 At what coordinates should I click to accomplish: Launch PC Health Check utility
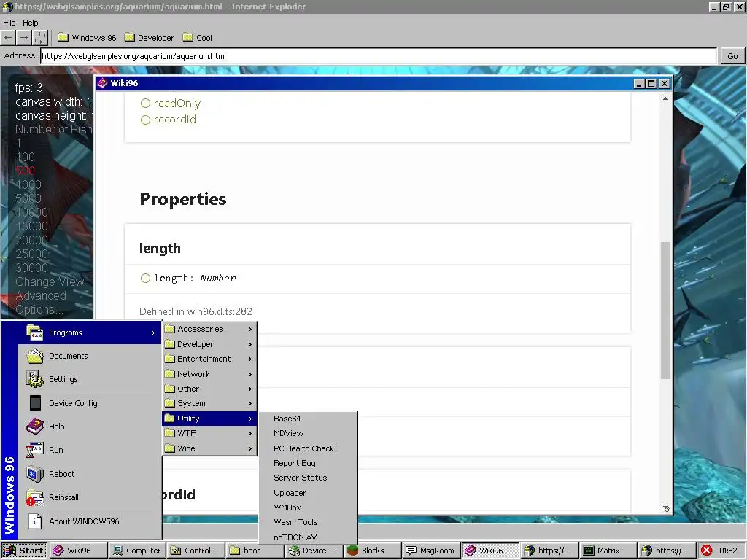click(308, 448)
